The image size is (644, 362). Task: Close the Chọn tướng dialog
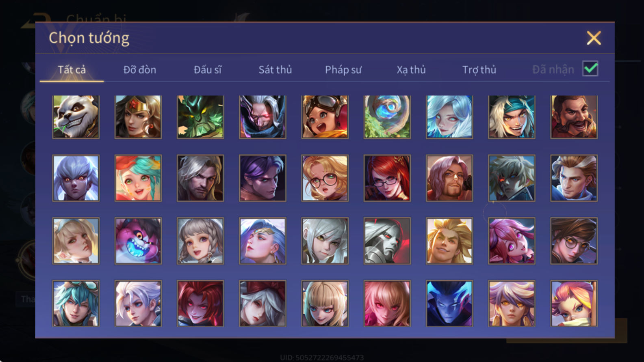click(594, 38)
